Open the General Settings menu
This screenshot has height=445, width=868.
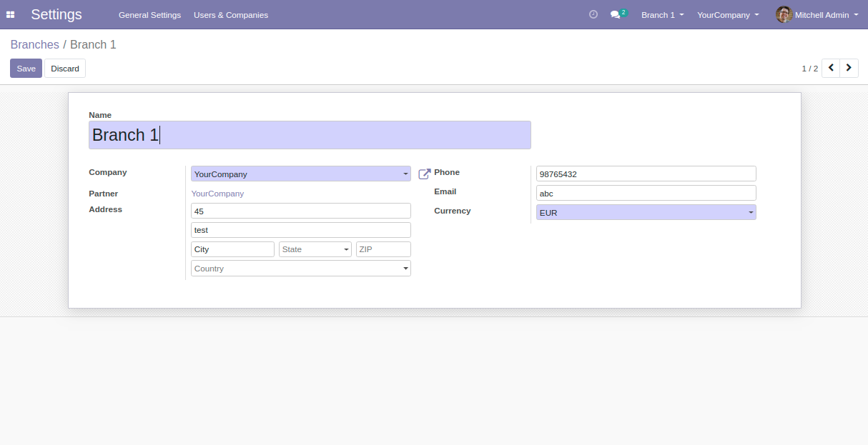(150, 15)
